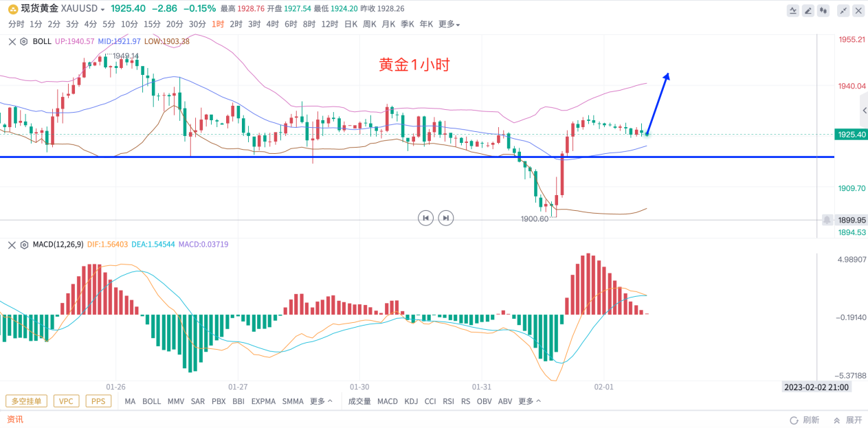
Task: Open the indicator line chart tool
Action: coord(794,10)
